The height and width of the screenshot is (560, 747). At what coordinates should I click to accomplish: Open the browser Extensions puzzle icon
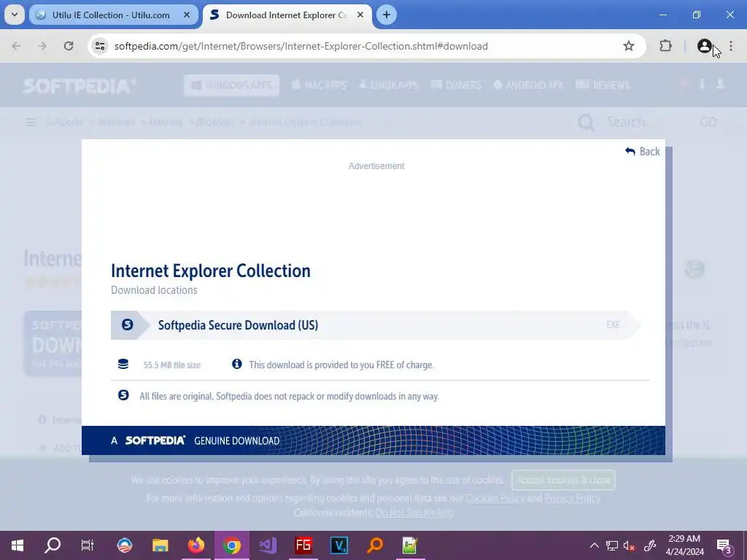(x=665, y=46)
